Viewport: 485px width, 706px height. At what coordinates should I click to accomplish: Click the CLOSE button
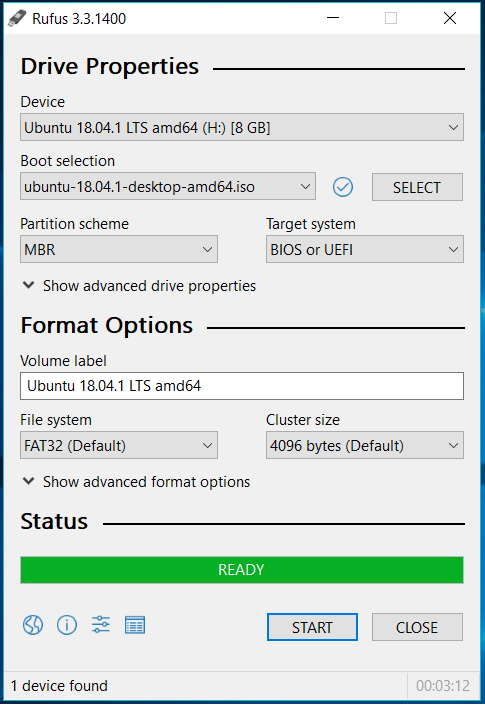417,627
